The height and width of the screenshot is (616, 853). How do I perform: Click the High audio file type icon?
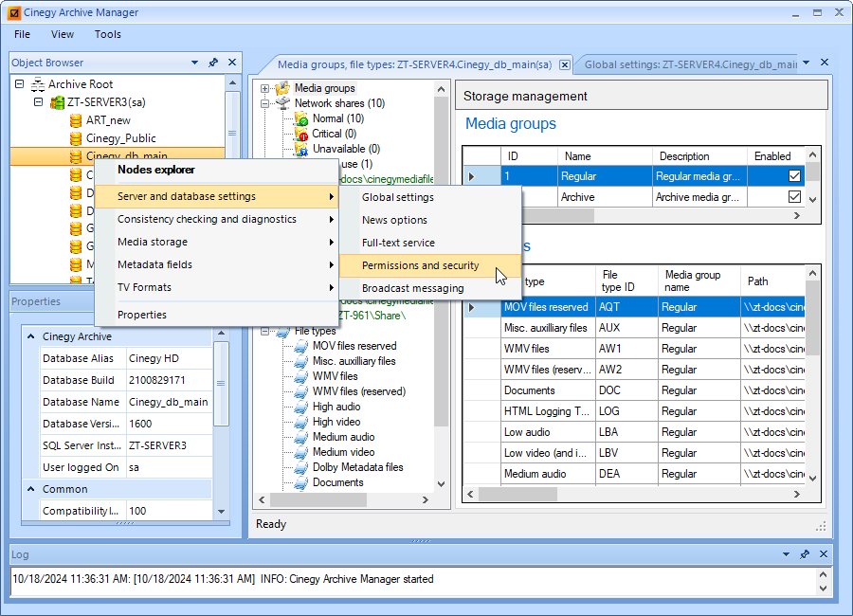tap(300, 408)
